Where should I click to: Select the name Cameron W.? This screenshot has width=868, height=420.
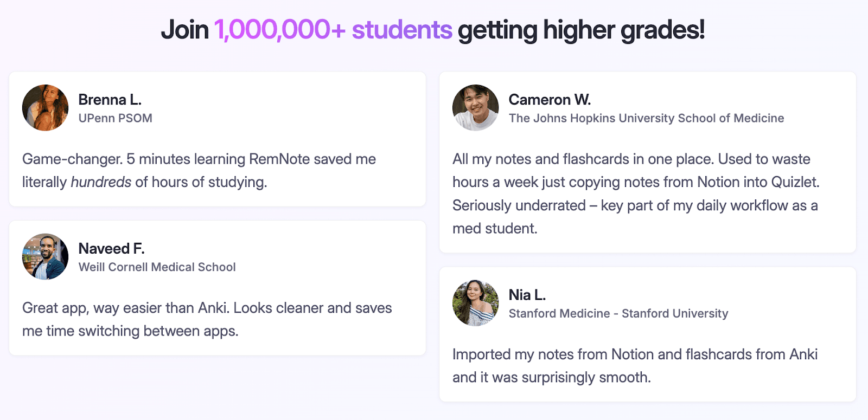click(x=550, y=100)
